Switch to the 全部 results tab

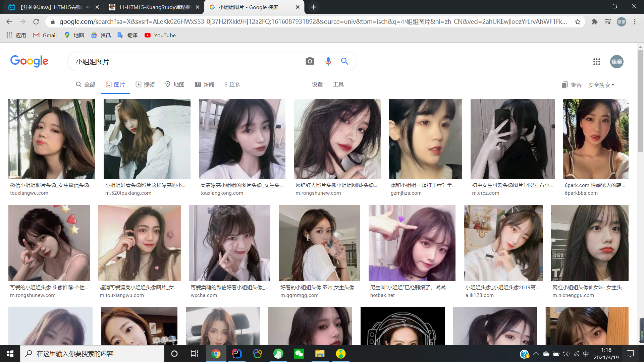click(x=86, y=84)
